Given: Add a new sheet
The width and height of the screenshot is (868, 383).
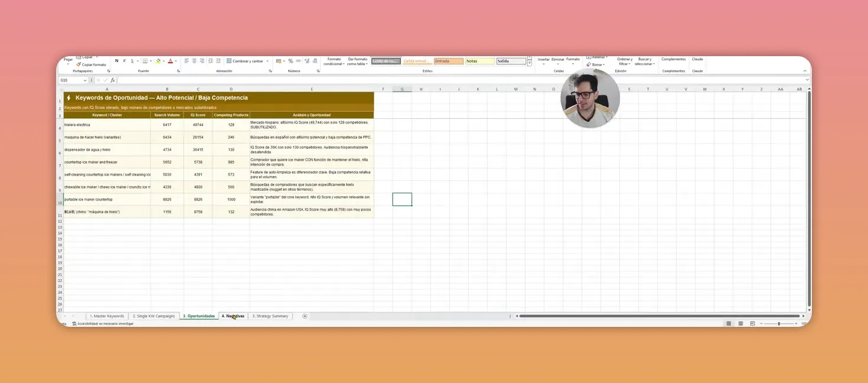Looking at the screenshot, I should click(305, 316).
